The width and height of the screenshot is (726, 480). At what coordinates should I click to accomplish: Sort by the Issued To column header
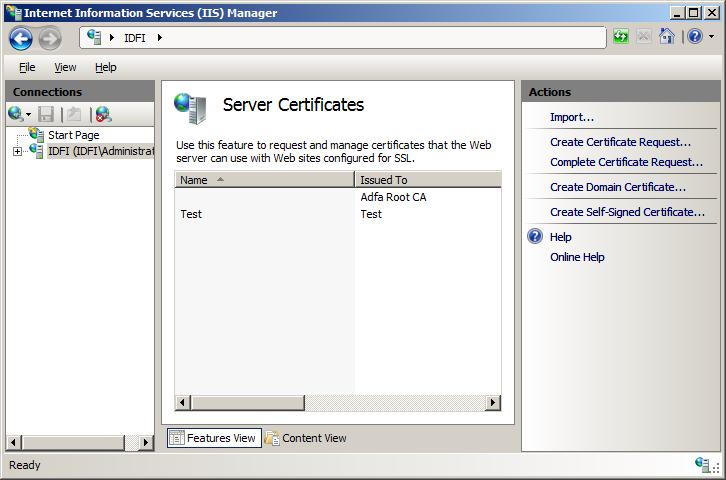[x=428, y=180]
